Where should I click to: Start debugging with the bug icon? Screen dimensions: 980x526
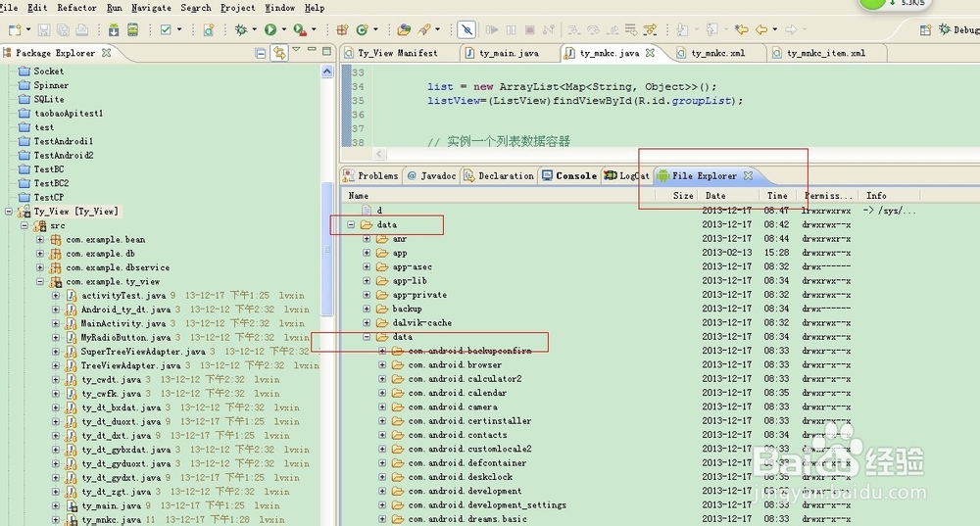[240, 30]
